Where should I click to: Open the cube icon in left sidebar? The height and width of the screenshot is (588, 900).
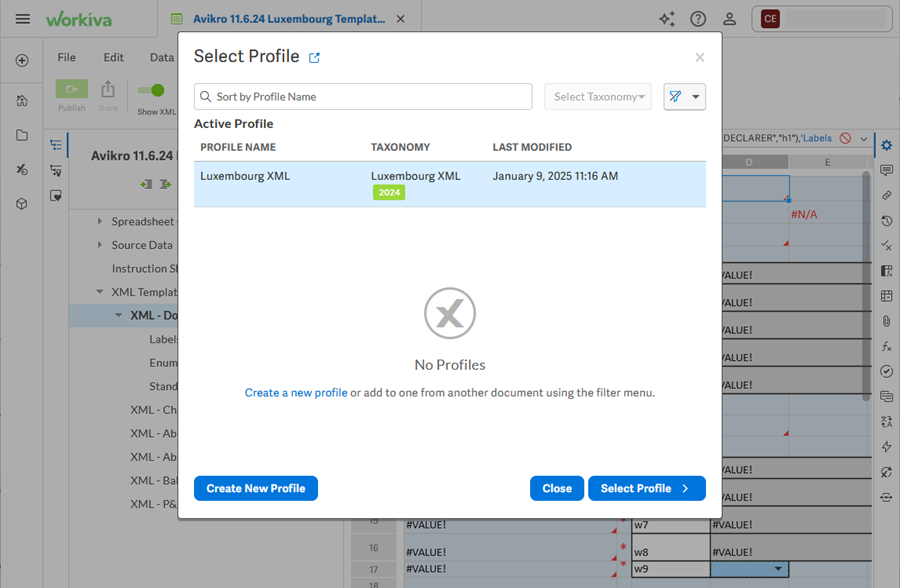pos(22,204)
